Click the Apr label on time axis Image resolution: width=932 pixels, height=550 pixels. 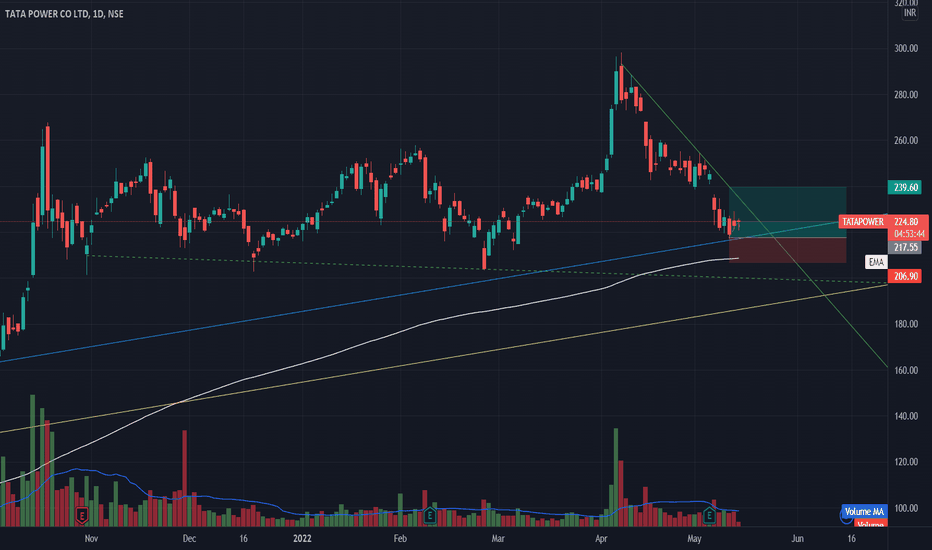(x=602, y=538)
